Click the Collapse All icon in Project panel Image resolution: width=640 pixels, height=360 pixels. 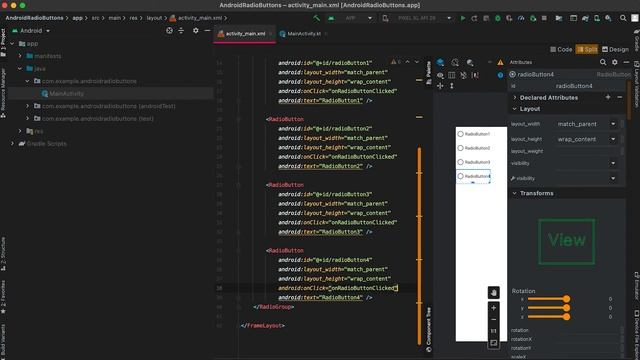coord(181,31)
